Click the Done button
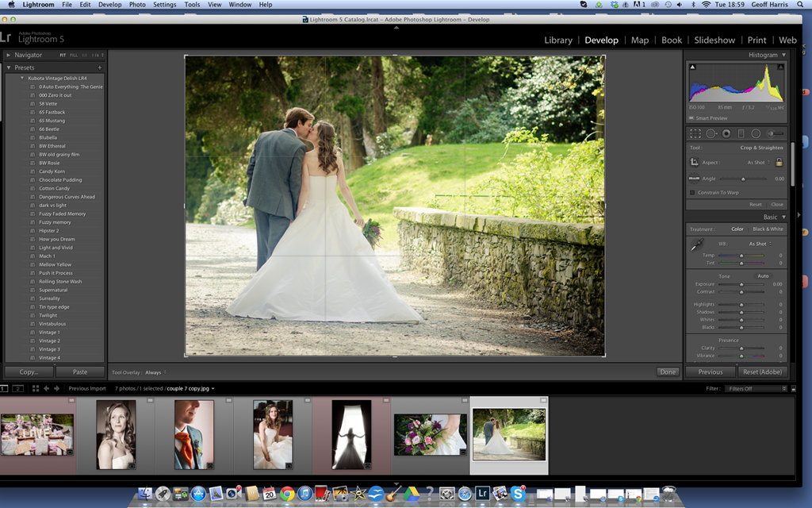812x508 pixels. coord(668,371)
